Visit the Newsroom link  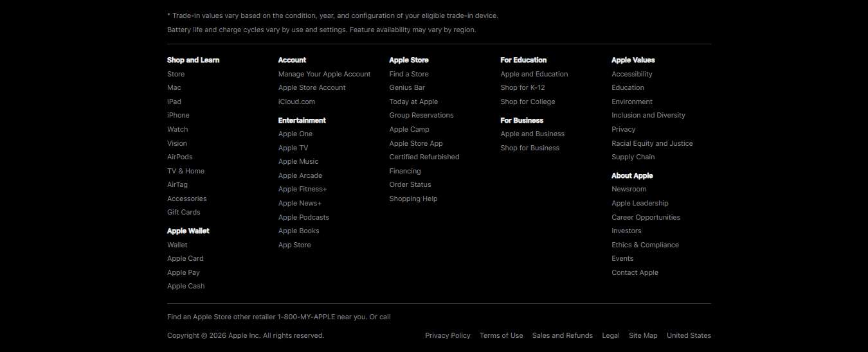629,189
